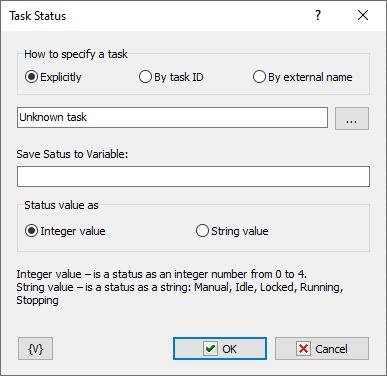Click the Status value as group label
Screen dimensions: 387x376
point(61,205)
